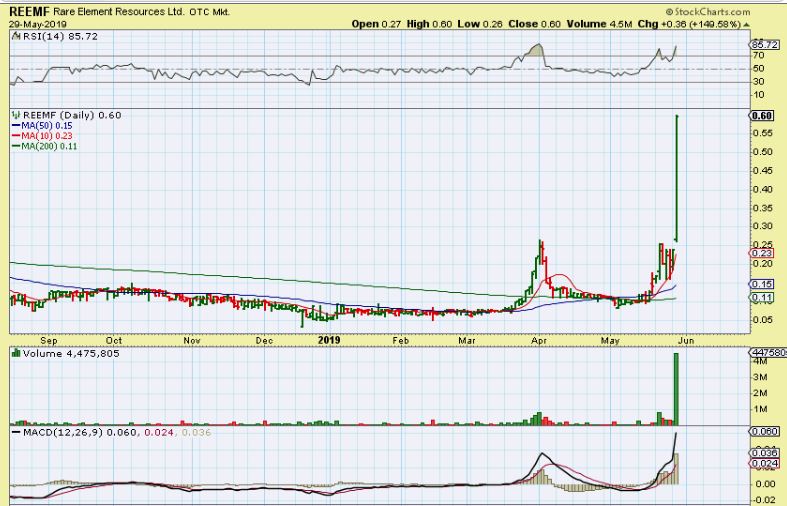Click the Sep month label on time axis
The height and width of the screenshot is (506, 787).
click(x=49, y=341)
